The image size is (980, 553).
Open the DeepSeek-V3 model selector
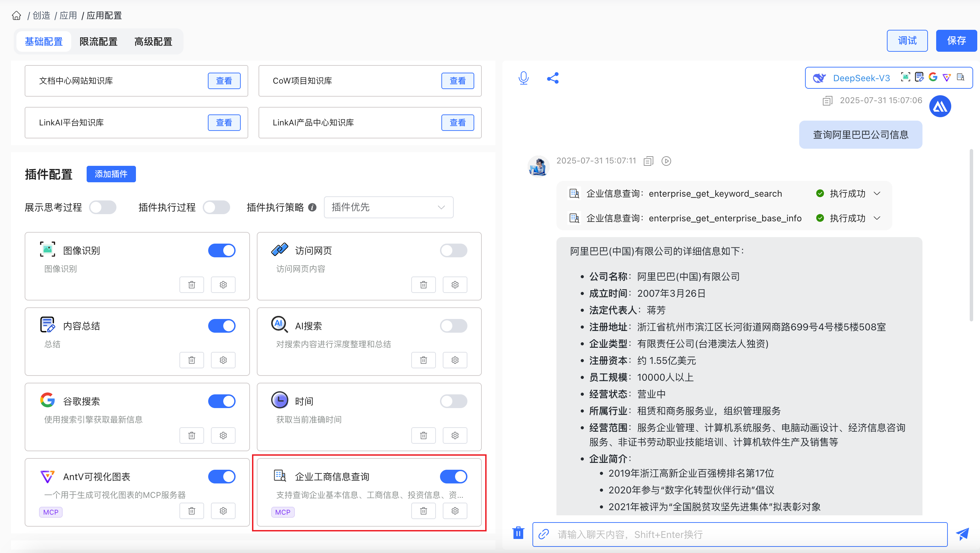(889, 78)
